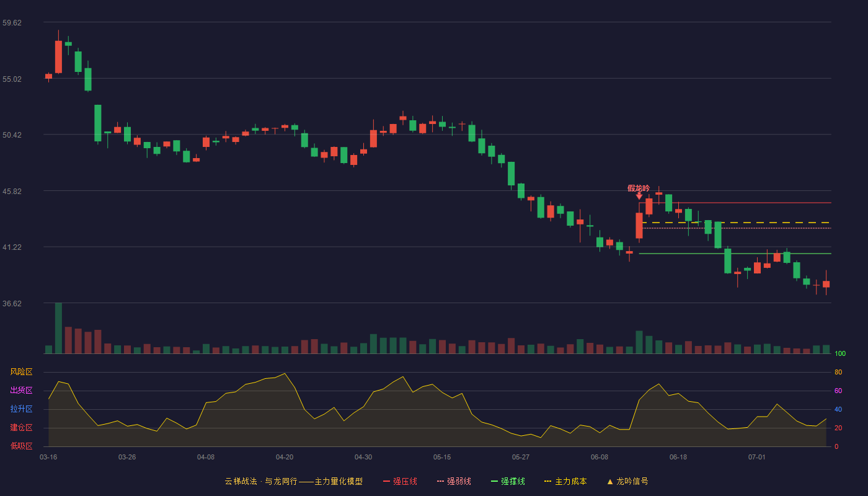Click the 07-01 date label

click(757, 457)
